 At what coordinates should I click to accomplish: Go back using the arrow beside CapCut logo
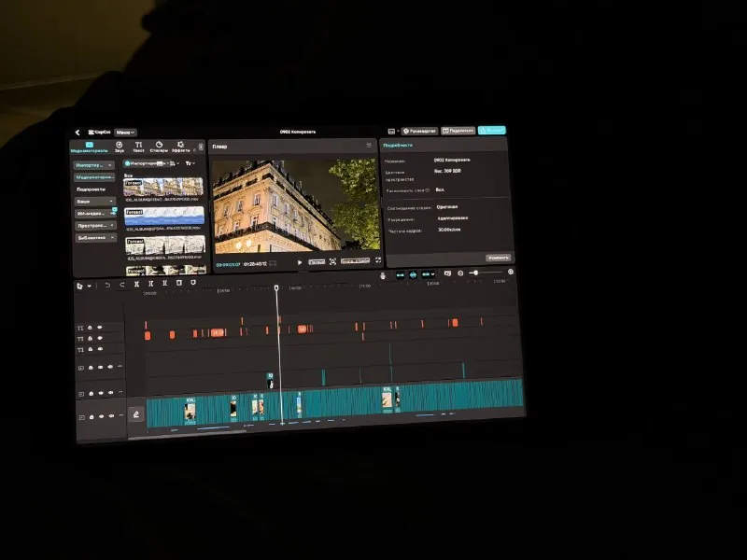[78, 133]
